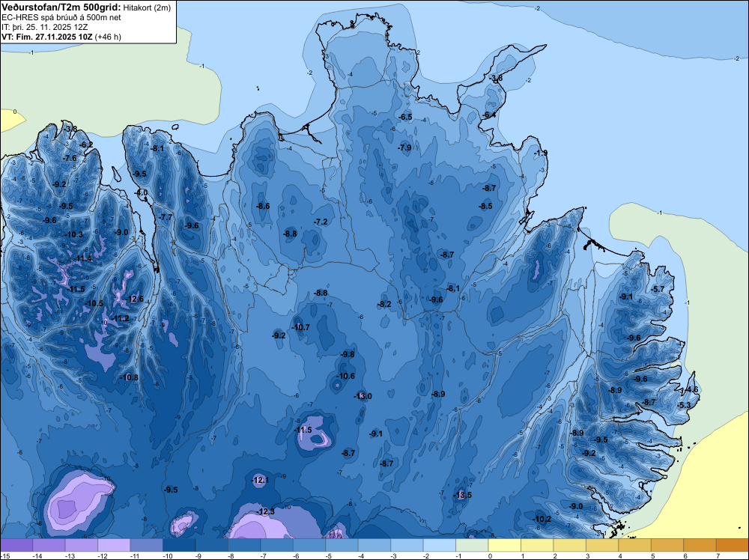Image resolution: width=749 pixels, height=560 pixels.
Task: Click the valid time 'VT: Fim. 27.11.2025 10Z'
Action: pos(47,37)
